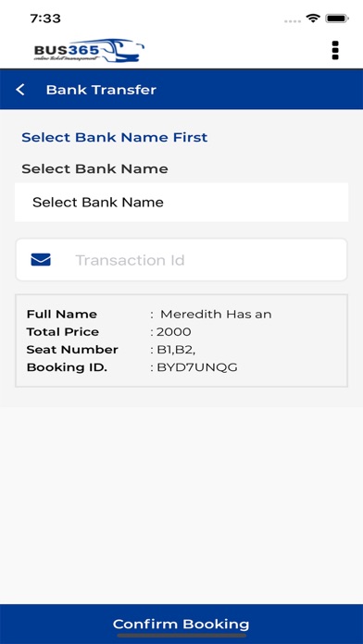Select the Full Name value Meredith Has an

(x=216, y=315)
